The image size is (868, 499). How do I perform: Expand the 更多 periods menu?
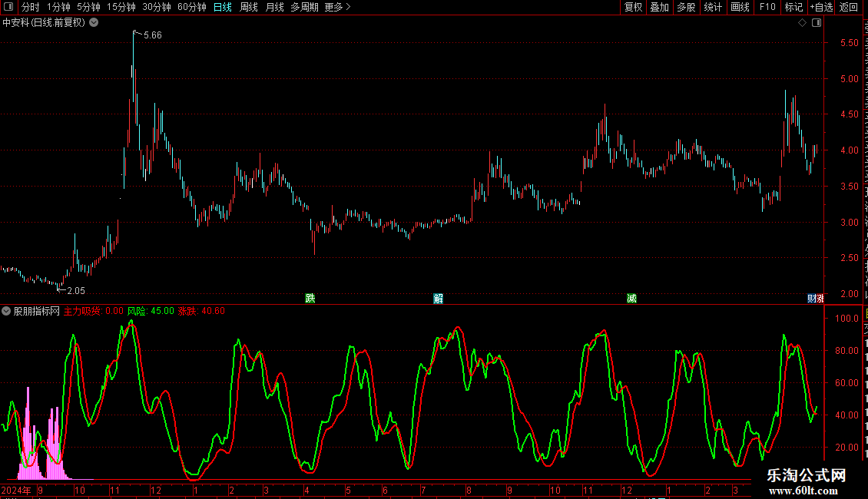338,7
